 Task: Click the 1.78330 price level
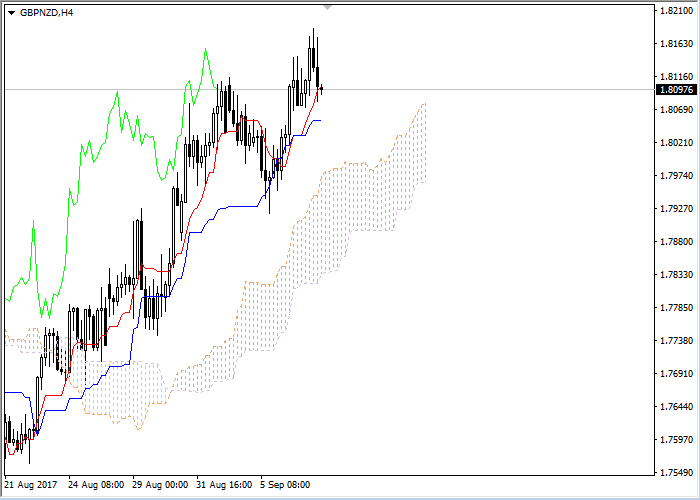coord(676,275)
